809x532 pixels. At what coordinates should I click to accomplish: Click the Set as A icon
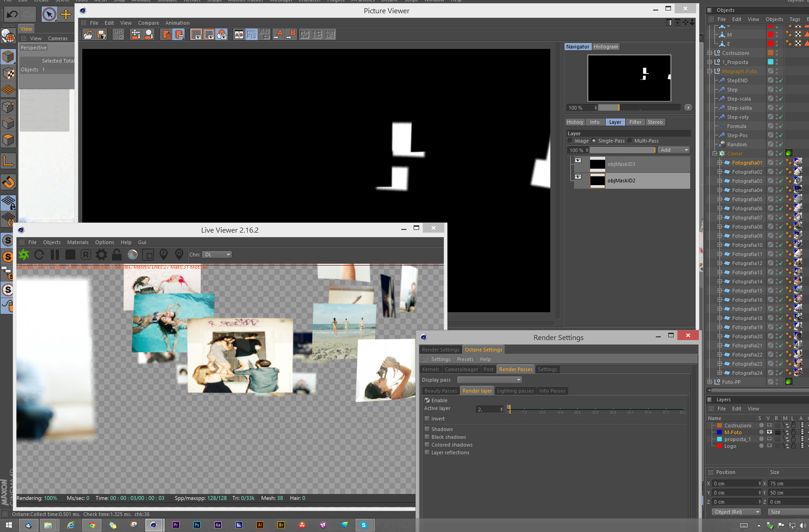tap(278, 34)
